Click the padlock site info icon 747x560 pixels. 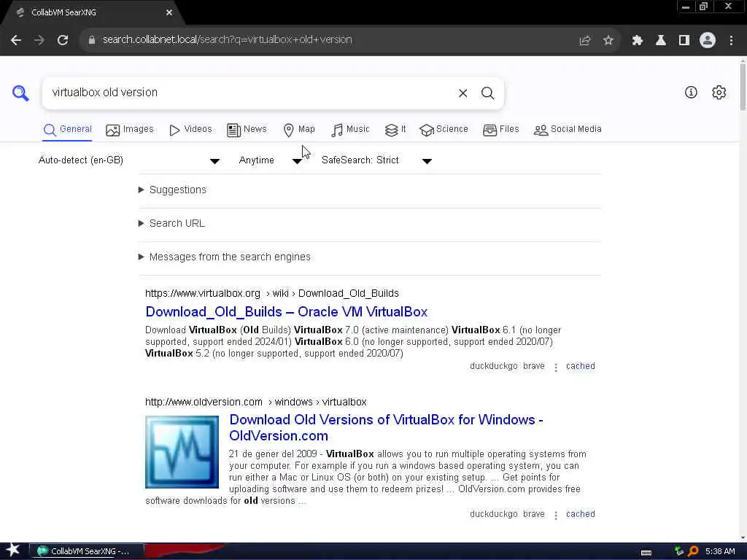91,40
